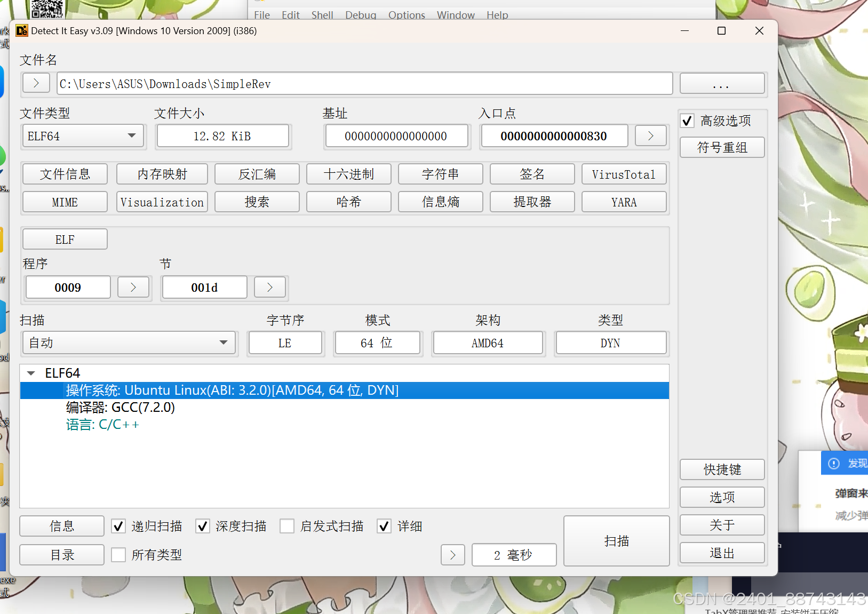Click the 信息 info button
The image size is (868, 614).
[62, 526]
